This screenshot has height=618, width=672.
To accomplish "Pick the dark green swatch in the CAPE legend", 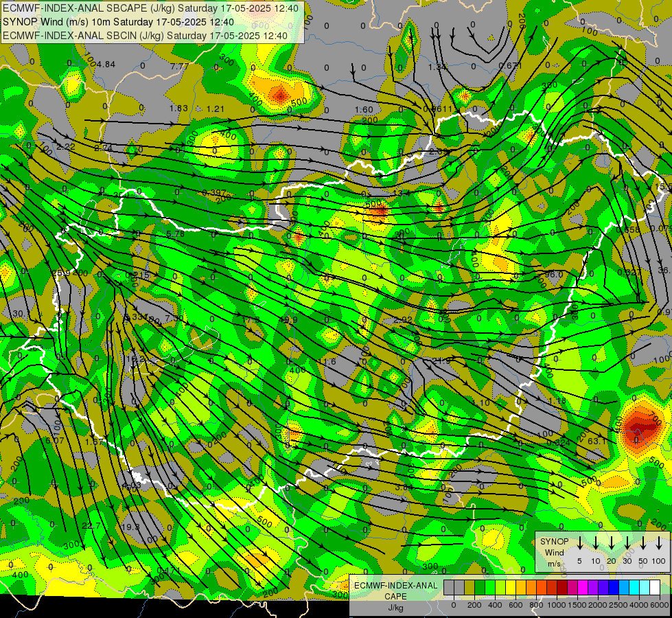I will click(x=480, y=588).
